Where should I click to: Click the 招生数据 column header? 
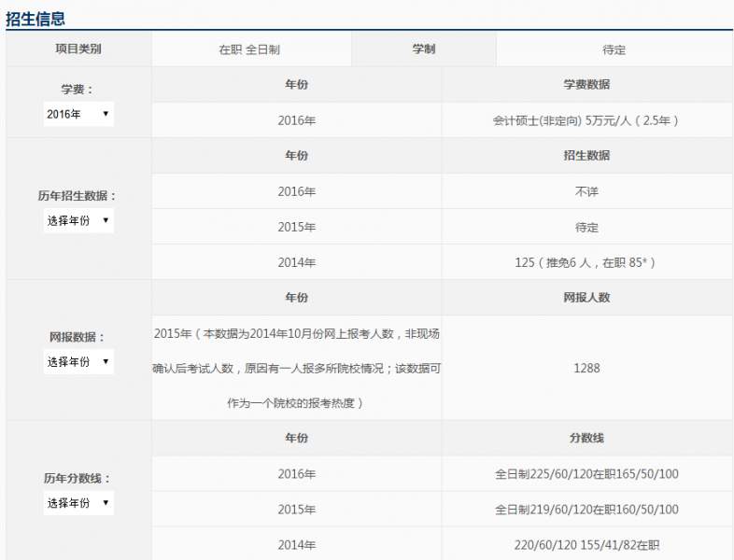click(x=586, y=155)
